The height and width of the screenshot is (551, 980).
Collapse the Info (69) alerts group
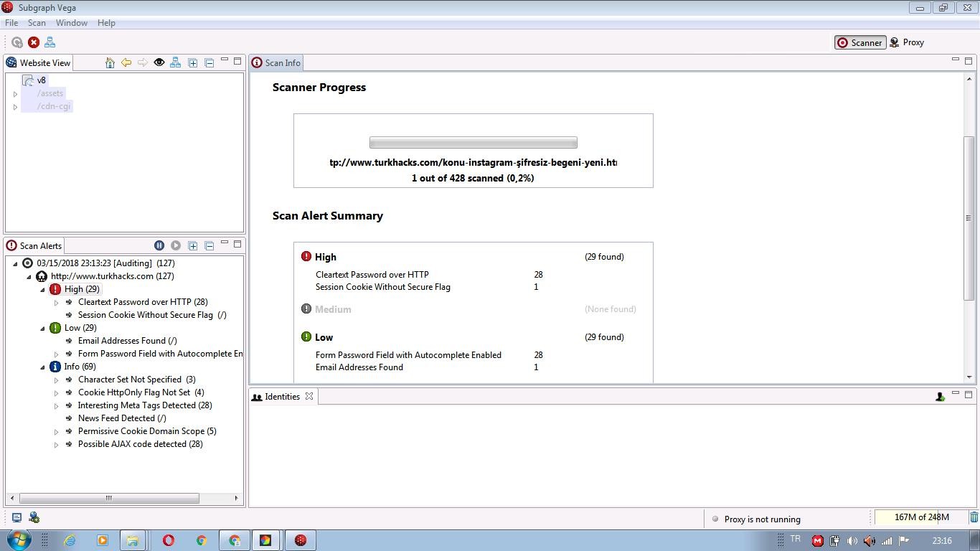pos(42,367)
